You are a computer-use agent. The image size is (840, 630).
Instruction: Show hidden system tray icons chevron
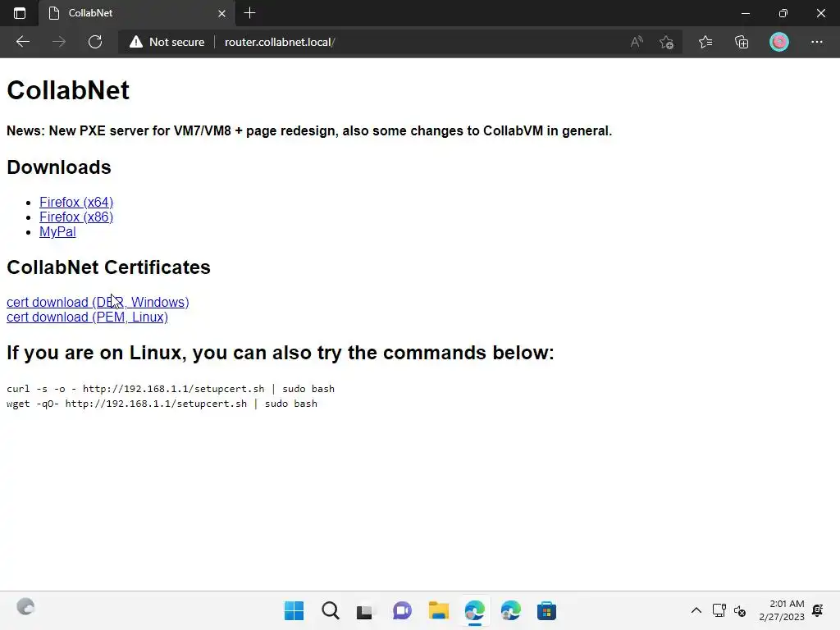click(x=696, y=610)
